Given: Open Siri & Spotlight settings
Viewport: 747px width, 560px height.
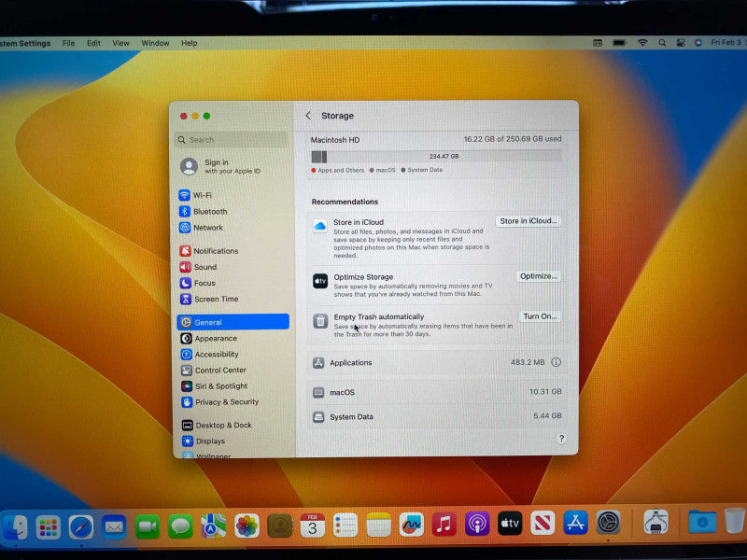Looking at the screenshot, I should pos(215,386).
